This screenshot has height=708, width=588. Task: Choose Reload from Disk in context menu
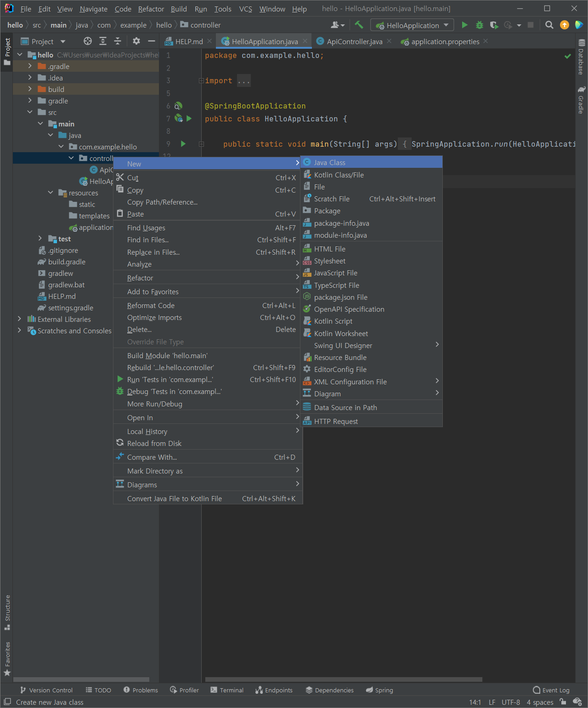208,443
